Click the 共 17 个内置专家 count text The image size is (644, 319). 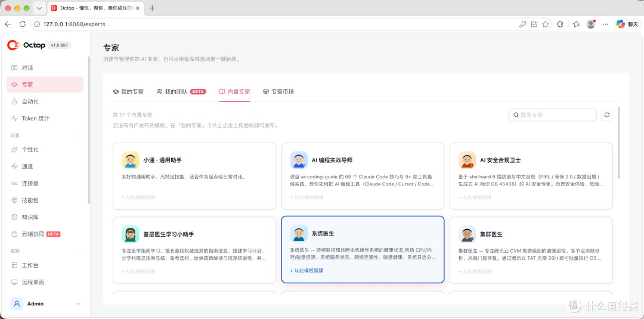(x=132, y=115)
